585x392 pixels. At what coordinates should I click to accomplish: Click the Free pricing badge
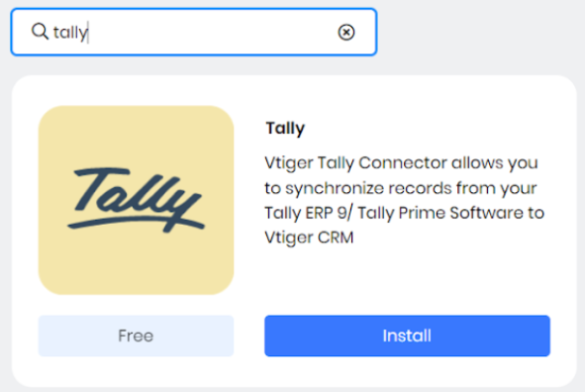click(136, 336)
